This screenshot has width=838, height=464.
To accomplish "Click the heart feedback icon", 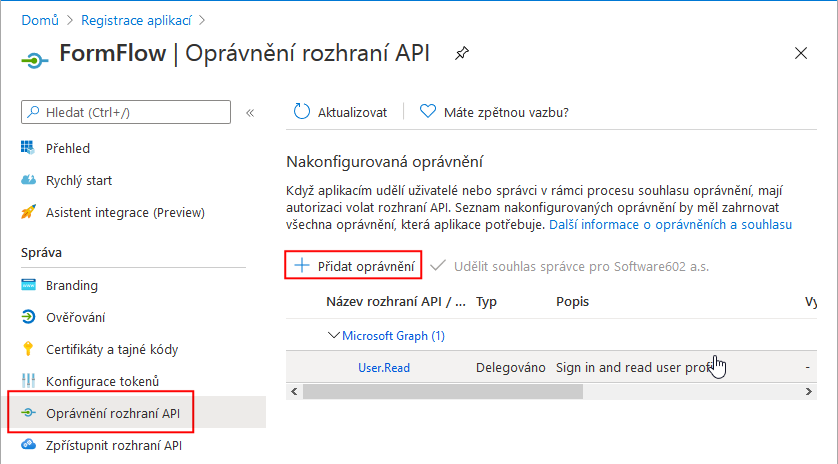I will pyautogui.click(x=428, y=112).
